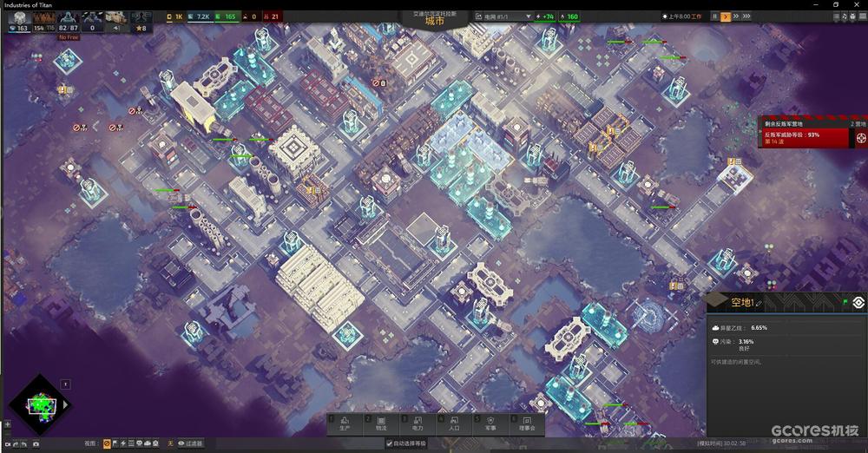Select the 82/87 employees portrait panel
Image resolution: width=868 pixels, height=453 pixels.
(68, 21)
